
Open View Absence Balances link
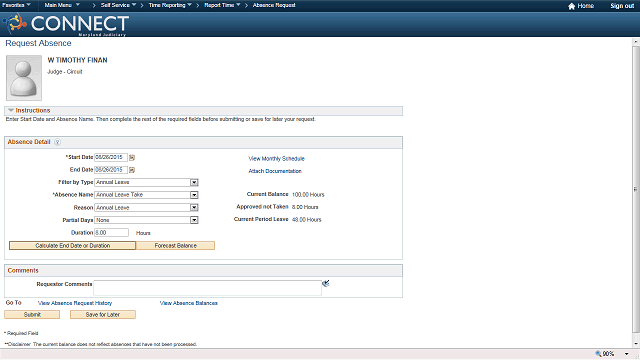[189, 303]
